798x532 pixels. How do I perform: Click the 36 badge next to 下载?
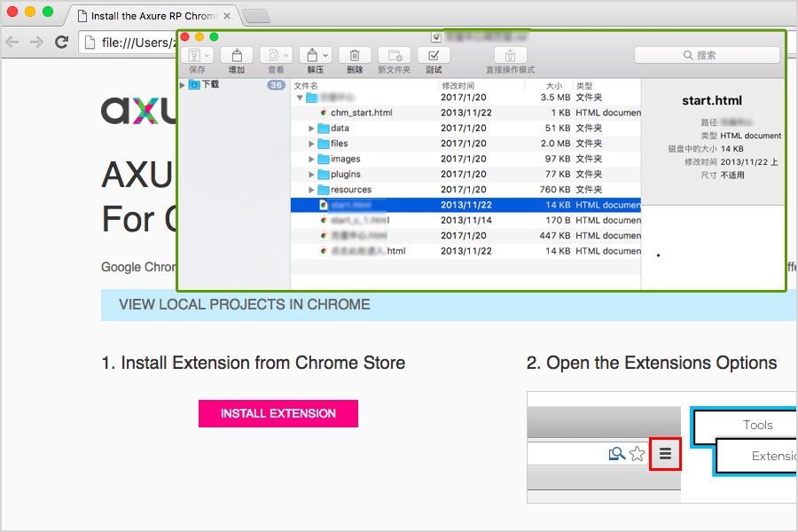click(x=276, y=85)
